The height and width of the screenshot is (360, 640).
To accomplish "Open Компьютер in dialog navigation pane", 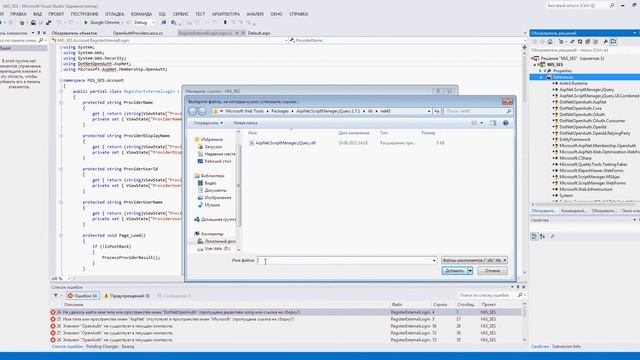I will point(209,234).
